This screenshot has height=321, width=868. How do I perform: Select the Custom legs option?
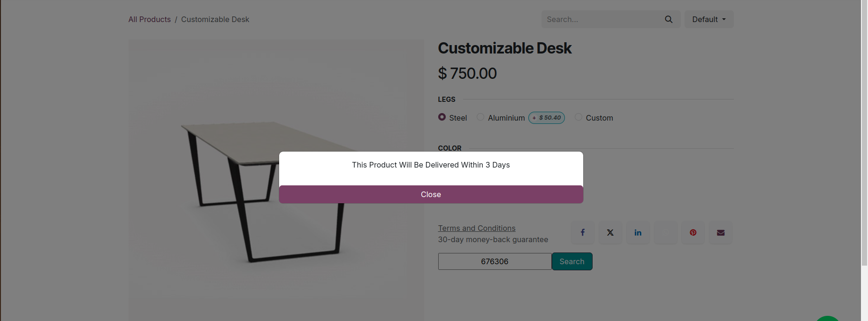tap(579, 117)
